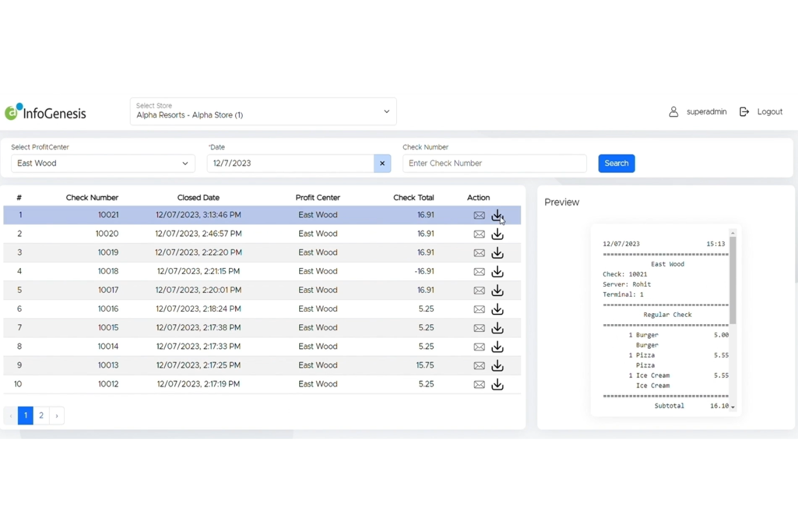Viewport: 798px width, 532px height.
Task: Clear the date field with X button
Action: [x=382, y=163]
